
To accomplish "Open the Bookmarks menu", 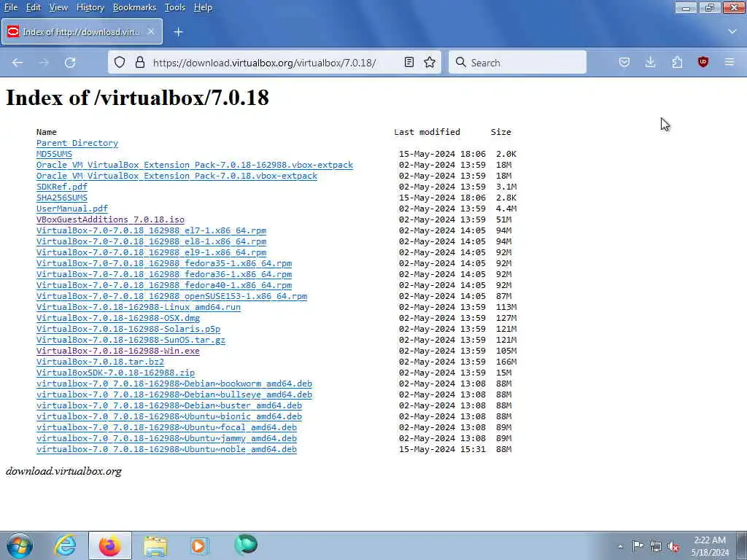I will pyautogui.click(x=134, y=7).
